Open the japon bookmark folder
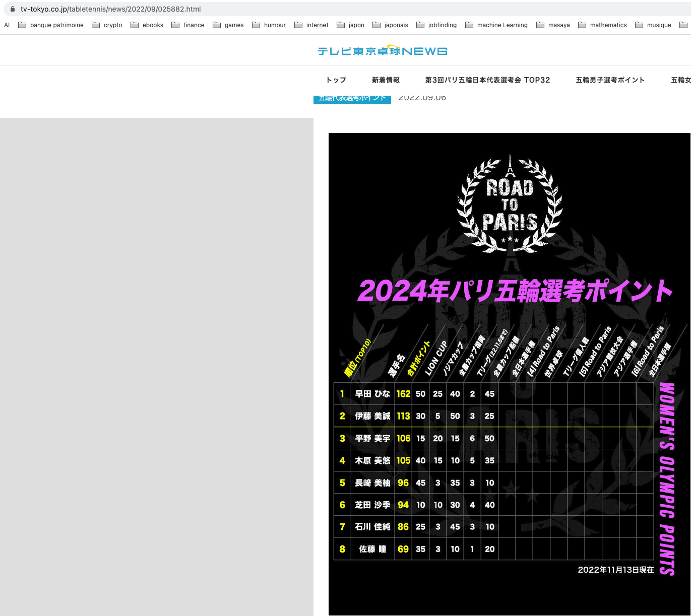 point(350,25)
